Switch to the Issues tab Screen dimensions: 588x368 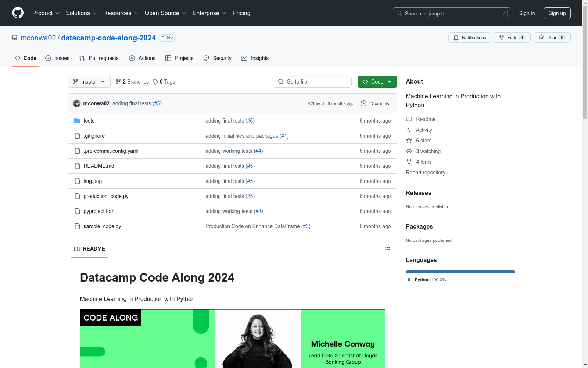(57, 58)
